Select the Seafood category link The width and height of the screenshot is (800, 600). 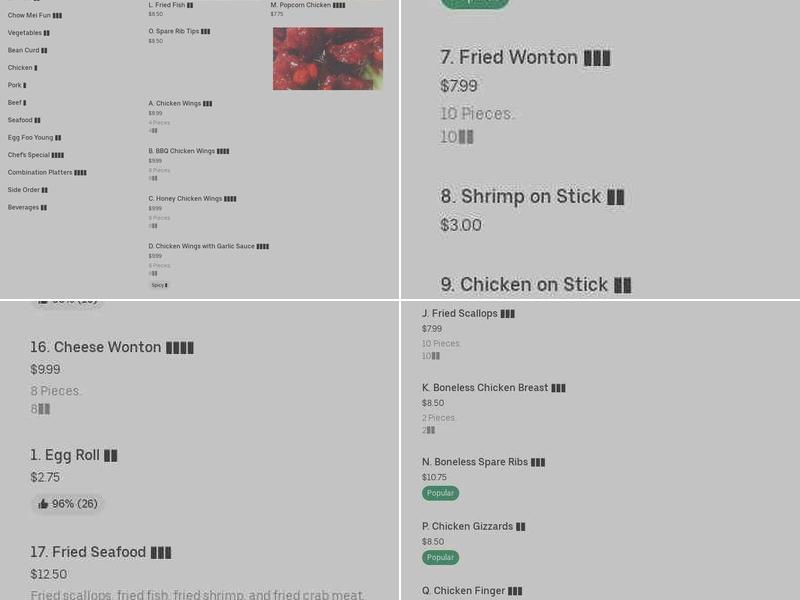coord(23,120)
